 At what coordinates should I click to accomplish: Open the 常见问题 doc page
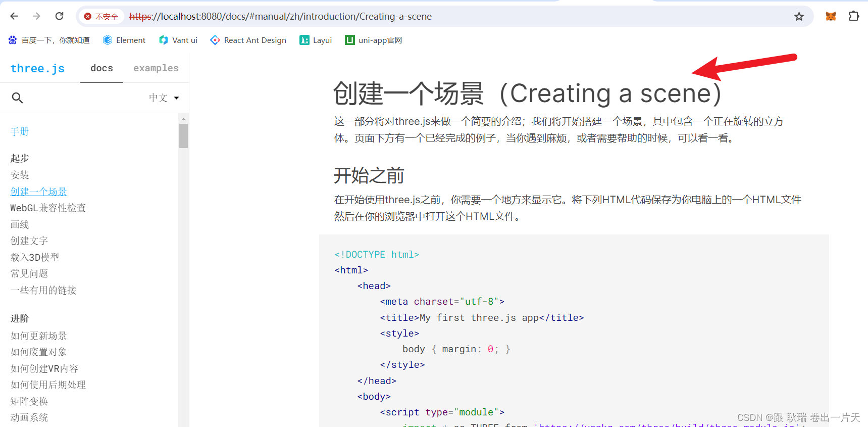pos(29,273)
